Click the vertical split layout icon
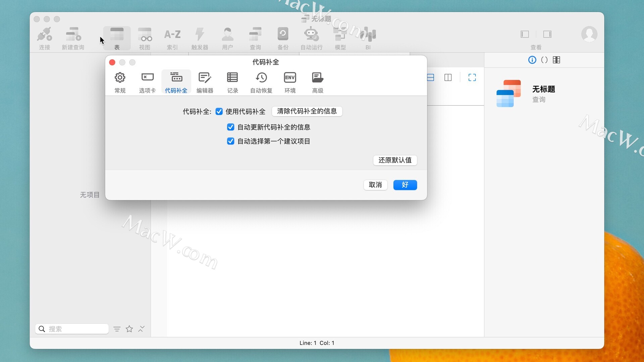This screenshot has height=362, width=644. [x=448, y=78]
